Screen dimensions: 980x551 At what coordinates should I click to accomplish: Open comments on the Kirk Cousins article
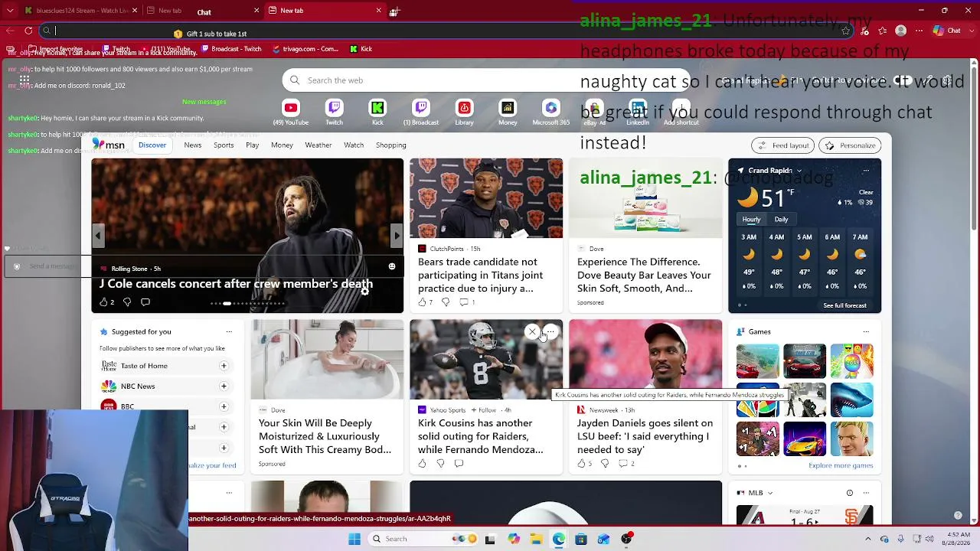pyautogui.click(x=459, y=463)
